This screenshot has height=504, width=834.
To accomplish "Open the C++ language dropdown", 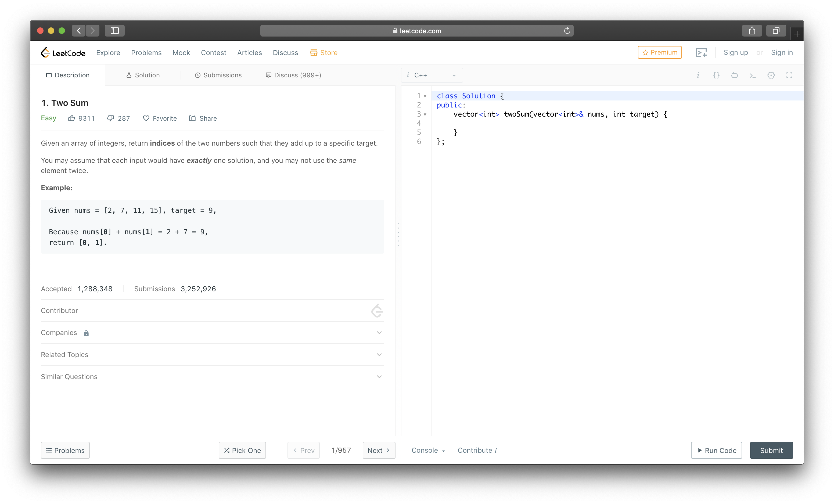I will coord(432,75).
